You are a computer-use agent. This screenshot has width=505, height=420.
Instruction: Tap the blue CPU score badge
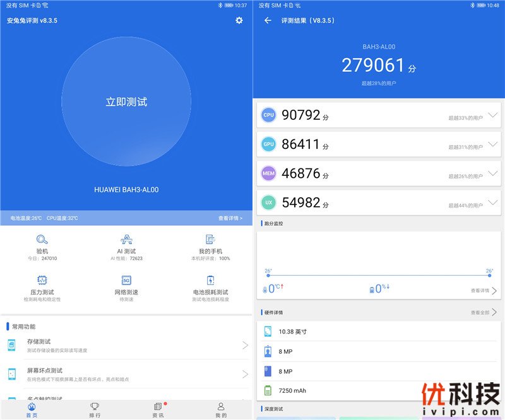pyautogui.click(x=269, y=115)
